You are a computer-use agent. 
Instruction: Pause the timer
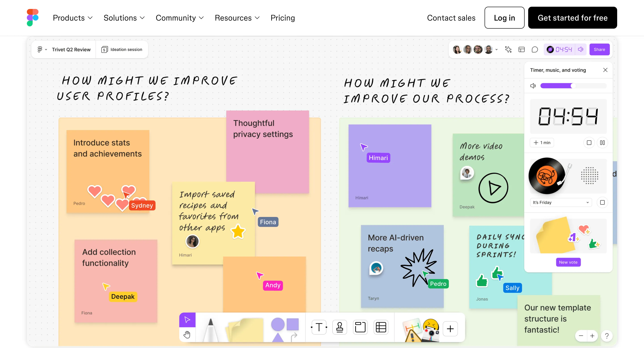tap(602, 143)
